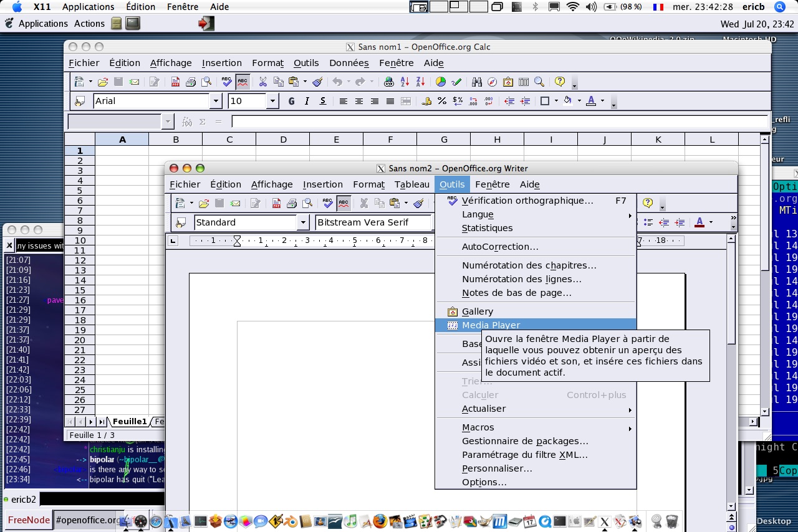Open the Navigator compass icon in Calc
Viewport: 798px width, 532px height.
(493, 82)
